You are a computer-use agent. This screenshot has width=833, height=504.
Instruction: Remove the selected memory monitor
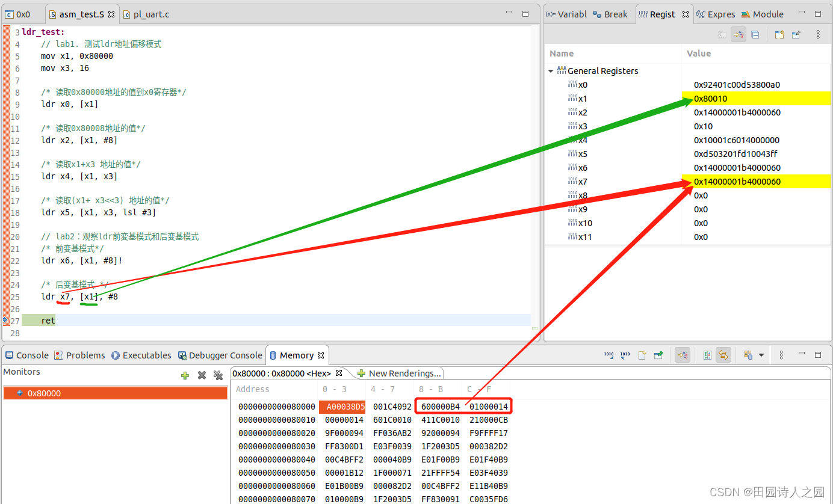(202, 375)
